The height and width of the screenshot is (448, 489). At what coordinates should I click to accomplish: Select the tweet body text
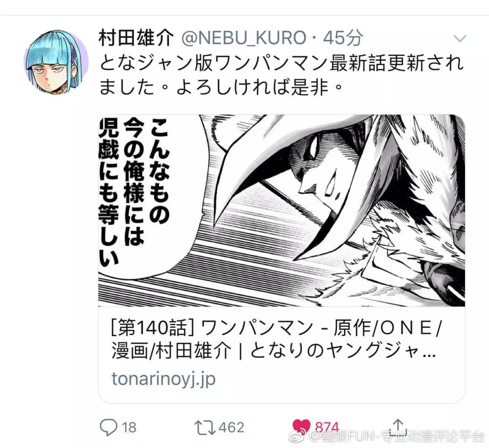pyautogui.click(x=281, y=75)
